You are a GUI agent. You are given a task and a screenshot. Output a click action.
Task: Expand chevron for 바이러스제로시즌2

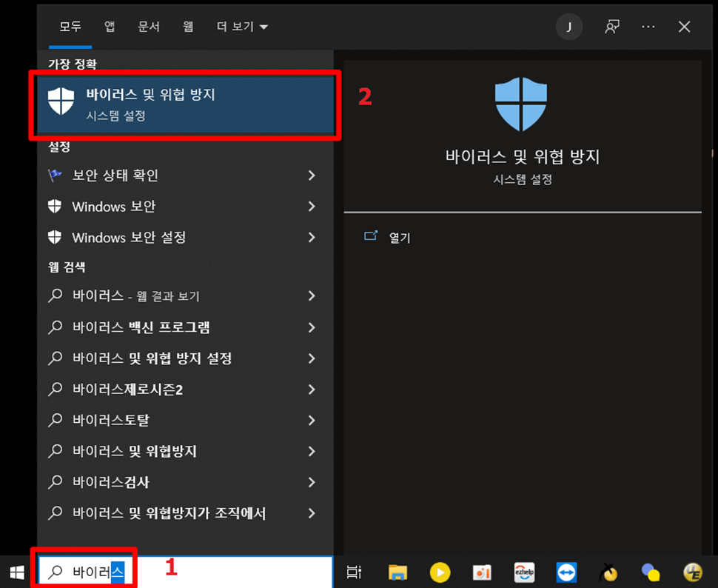click(312, 389)
